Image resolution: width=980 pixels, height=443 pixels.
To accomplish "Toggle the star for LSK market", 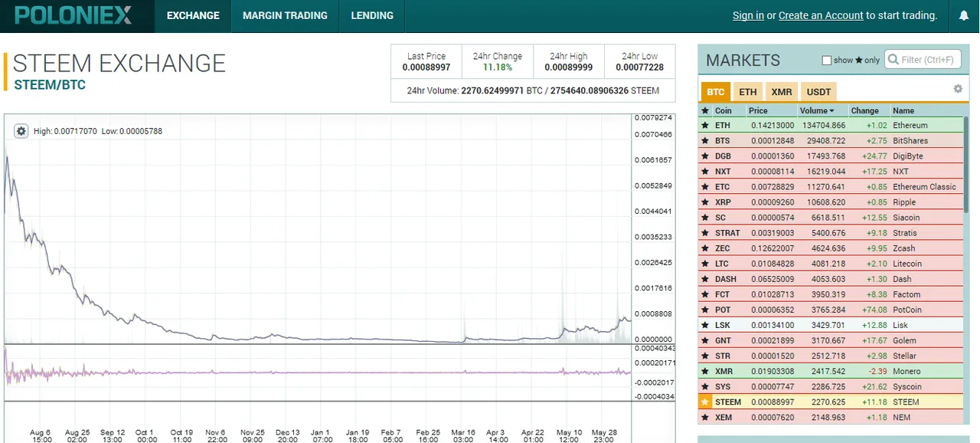I will [x=705, y=325].
